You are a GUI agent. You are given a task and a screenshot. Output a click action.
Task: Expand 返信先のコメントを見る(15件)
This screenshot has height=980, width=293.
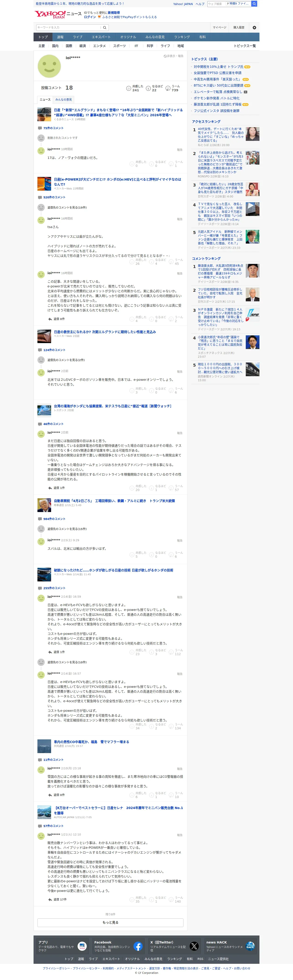[67, 529]
